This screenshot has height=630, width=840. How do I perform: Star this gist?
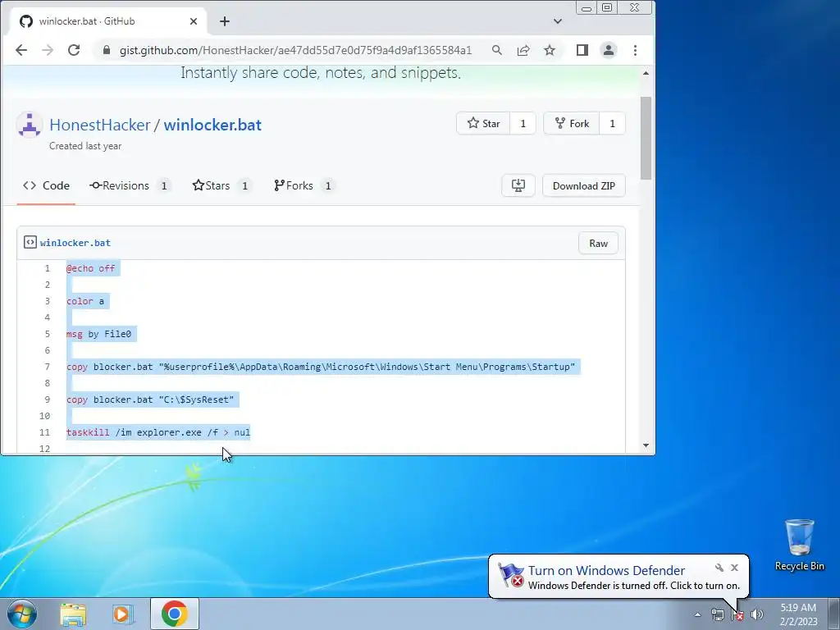483,123
